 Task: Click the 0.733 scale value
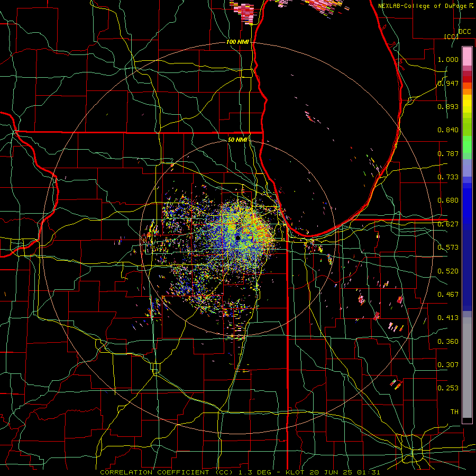click(448, 177)
